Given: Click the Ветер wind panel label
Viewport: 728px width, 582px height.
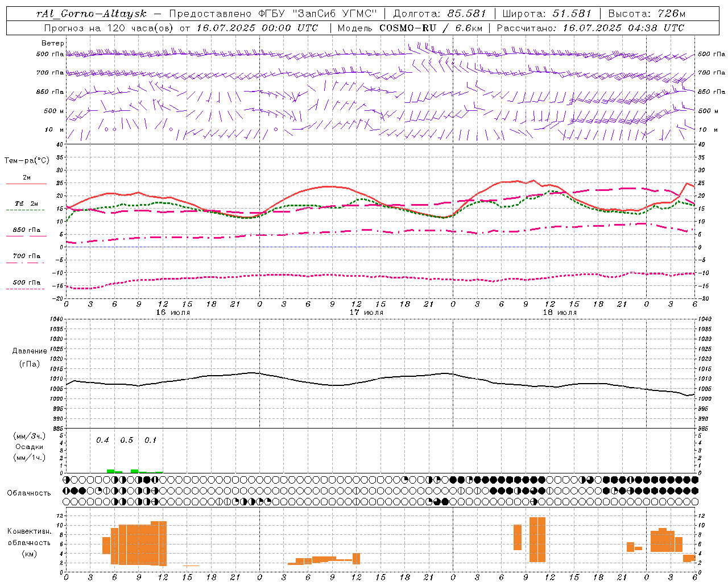Looking at the screenshot, I should [x=53, y=43].
